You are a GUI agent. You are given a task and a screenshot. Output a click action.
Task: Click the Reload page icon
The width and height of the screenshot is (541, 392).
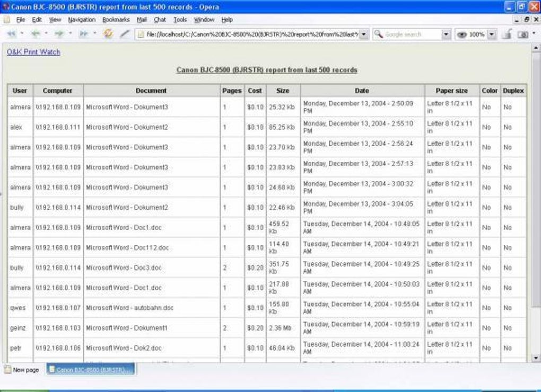(108, 33)
